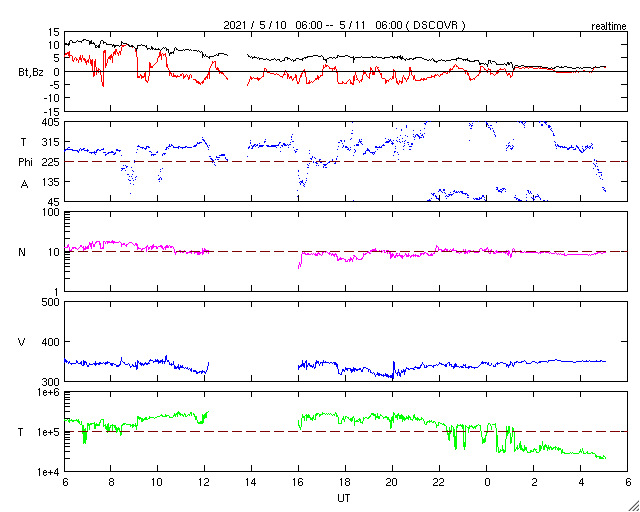Click the 'Bt,Bz' axis label
This screenshot has width=640, height=512.
pos(31,73)
